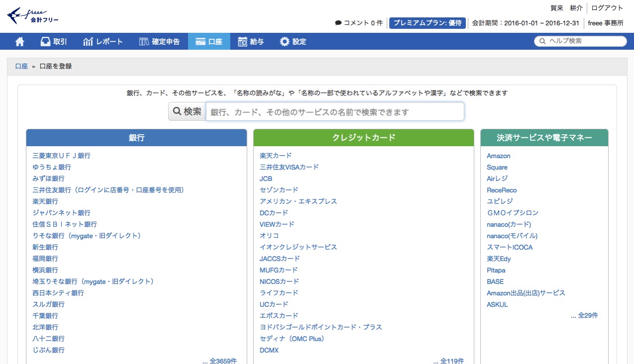Select じぶん銀行
Image resolution: width=634 pixels, height=364 pixels.
(48, 350)
